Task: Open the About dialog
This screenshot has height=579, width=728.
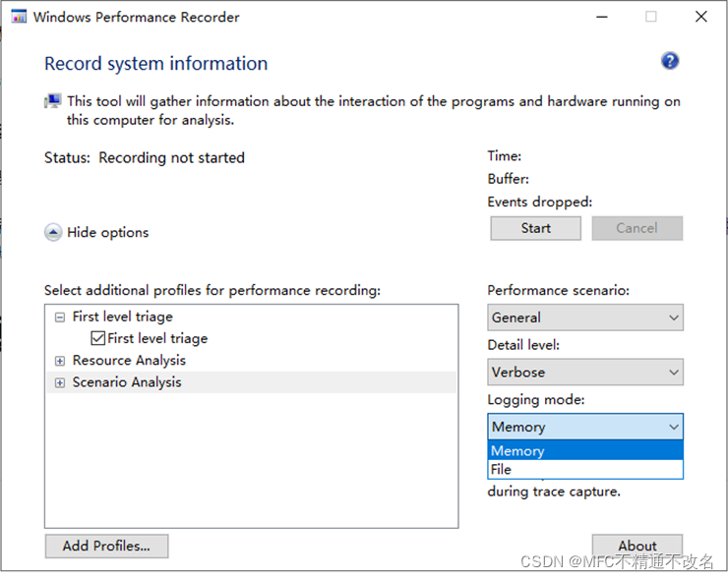Action: tap(637, 546)
